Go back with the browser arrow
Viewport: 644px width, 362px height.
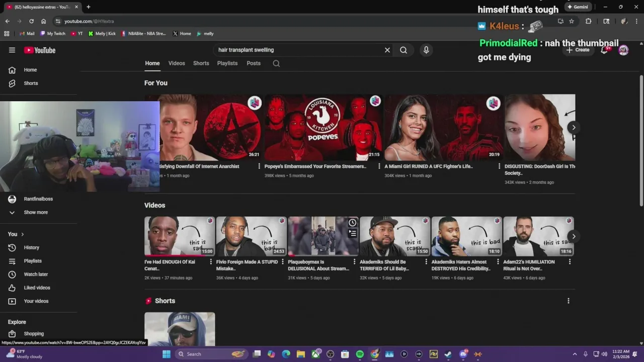point(7,21)
